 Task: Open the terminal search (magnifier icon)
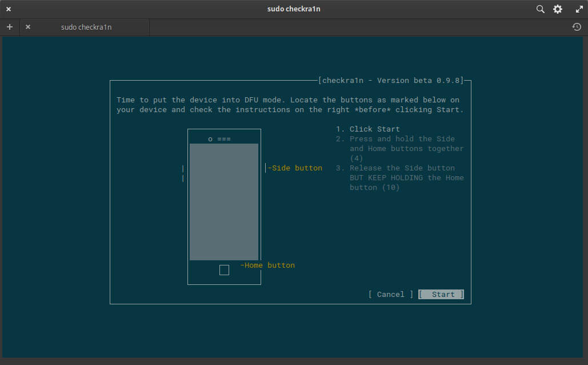click(x=540, y=9)
